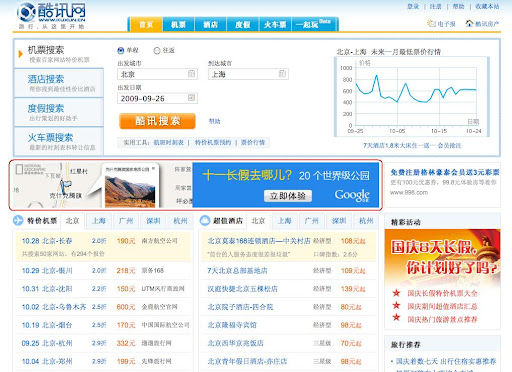Click the 收藏本站 link
512x372 pixels.
(487, 6)
